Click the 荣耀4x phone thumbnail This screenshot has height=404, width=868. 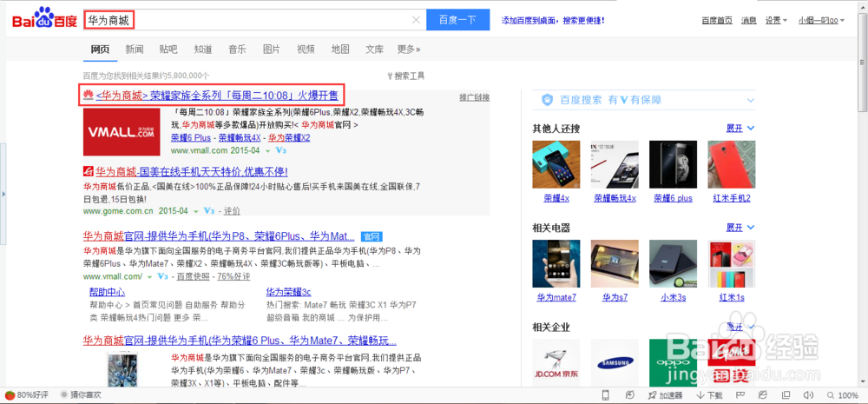tap(556, 164)
